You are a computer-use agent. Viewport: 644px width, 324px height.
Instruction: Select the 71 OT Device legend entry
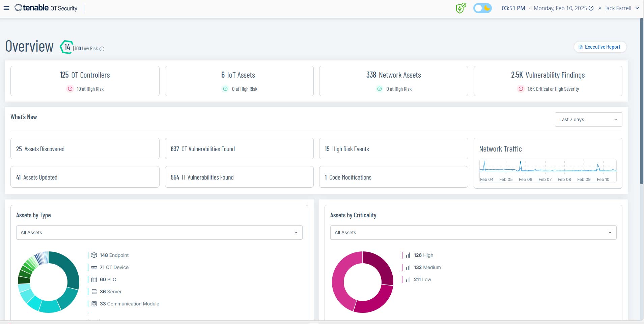pos(114,267)
